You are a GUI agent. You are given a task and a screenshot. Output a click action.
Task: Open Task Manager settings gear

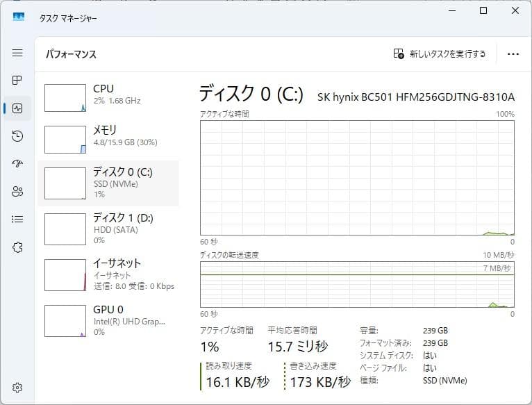click(17, 388)
